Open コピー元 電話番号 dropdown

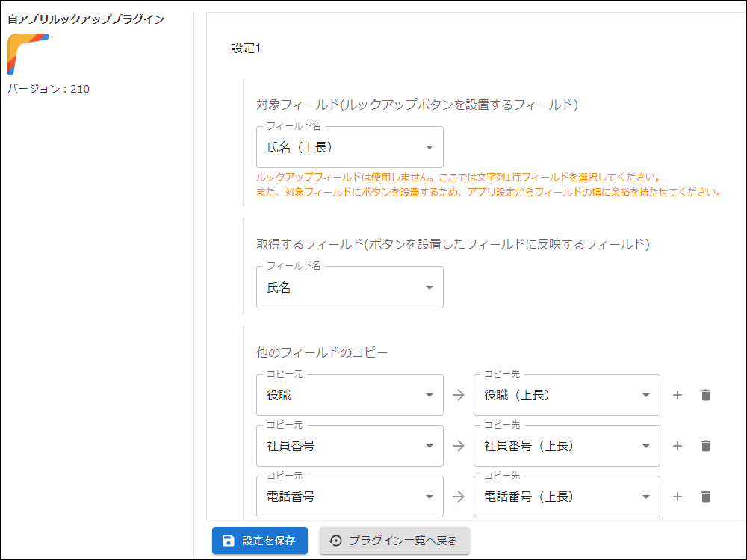tap(350, 497)
